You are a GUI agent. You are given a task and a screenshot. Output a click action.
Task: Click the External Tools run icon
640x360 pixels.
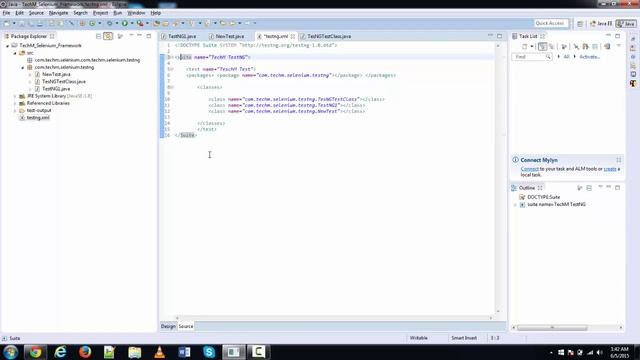coord(140,24)
